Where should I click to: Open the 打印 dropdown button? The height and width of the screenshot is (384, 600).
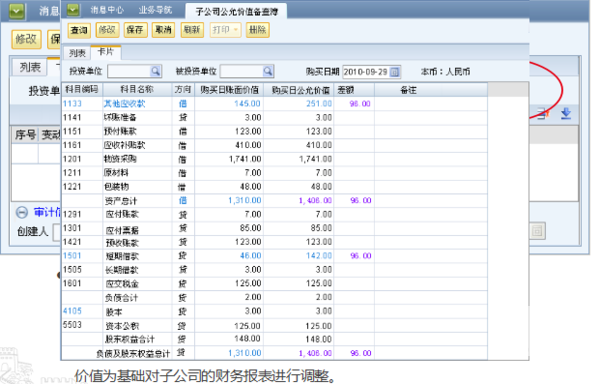point(225,30)
